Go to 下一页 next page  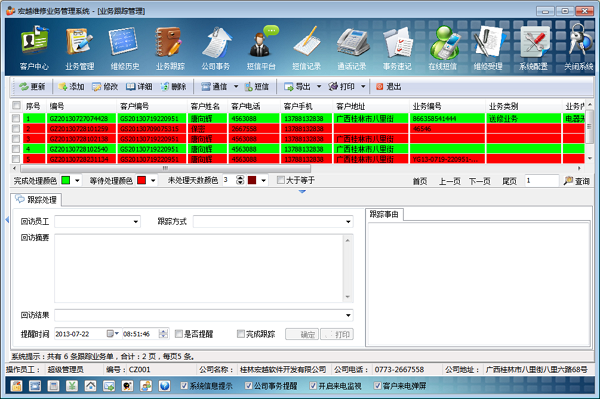479,181
